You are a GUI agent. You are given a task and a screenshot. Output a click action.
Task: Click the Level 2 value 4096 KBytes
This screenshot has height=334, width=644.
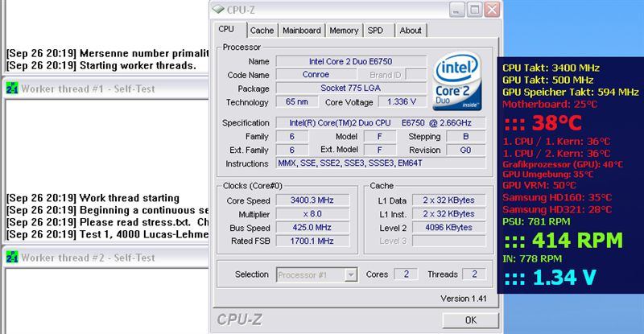(449, 227)
